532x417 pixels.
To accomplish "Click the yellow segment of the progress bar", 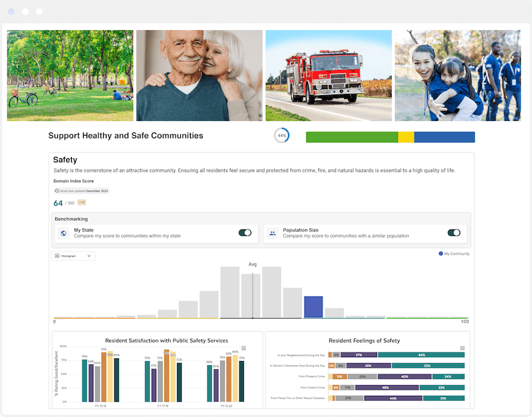I will click(406, 137).
